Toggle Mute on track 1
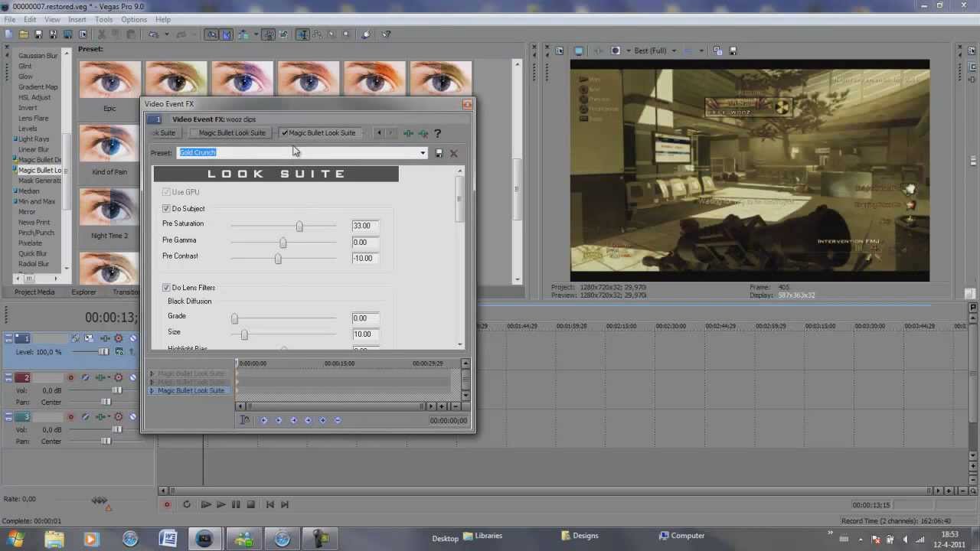This screenshot has width=980, height=551. pos(132,338)
